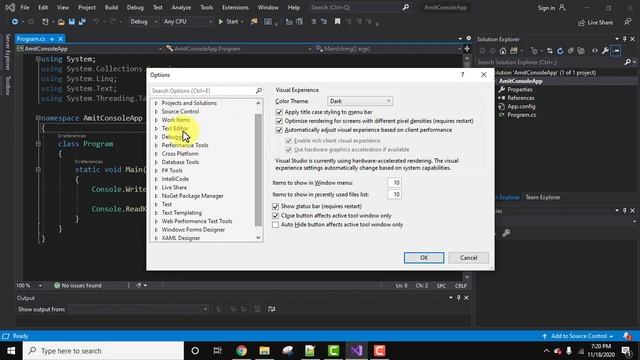The width and height of the screenshot is (640, 360).
Task: Click the Open File folder icon in toolbar
Action: pos(61,22)
